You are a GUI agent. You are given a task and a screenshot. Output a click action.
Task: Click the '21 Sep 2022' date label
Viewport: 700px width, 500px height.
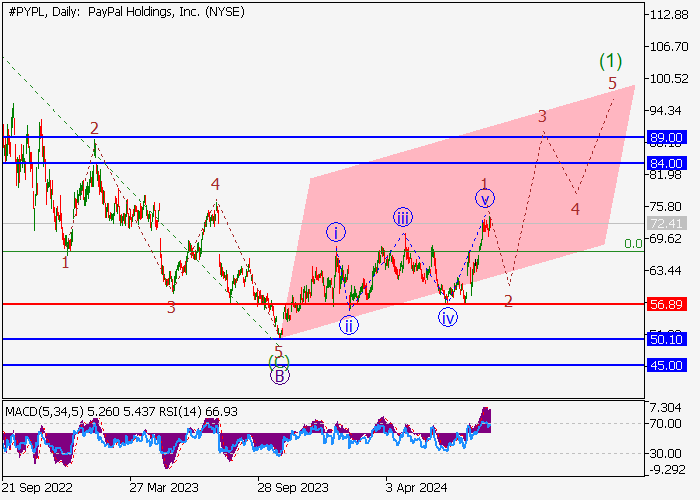[37, 488]
